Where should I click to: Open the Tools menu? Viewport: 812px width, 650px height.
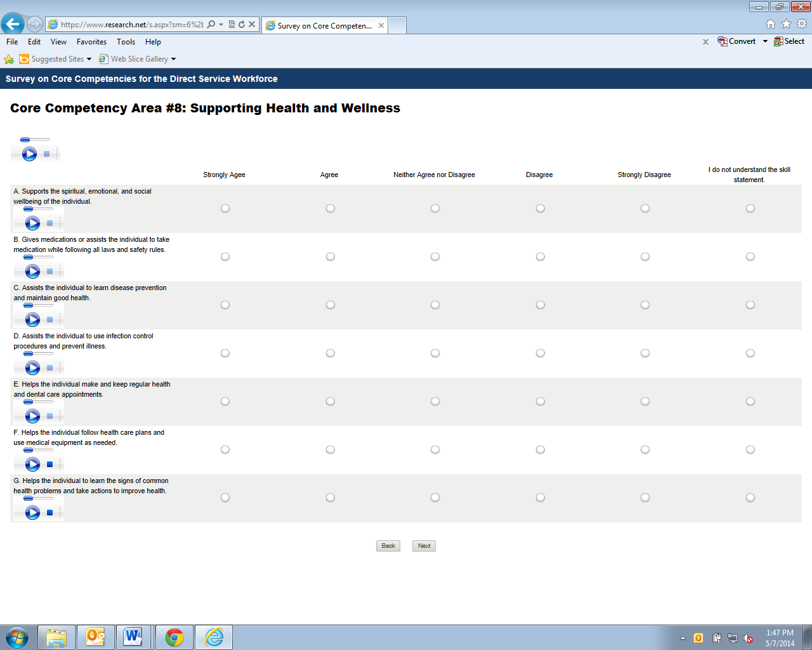pyautogui.click(x=126, y=42)
